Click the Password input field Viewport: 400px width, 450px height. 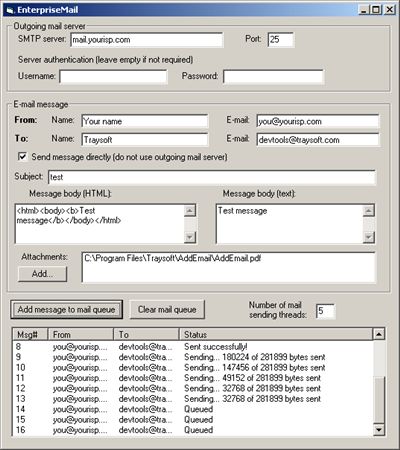tap(273, 77)
